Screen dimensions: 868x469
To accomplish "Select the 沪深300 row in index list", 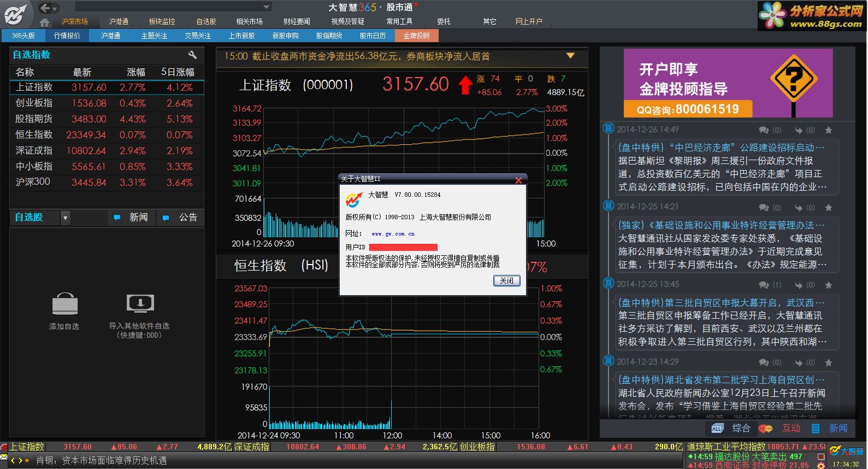I will [107, 182].
